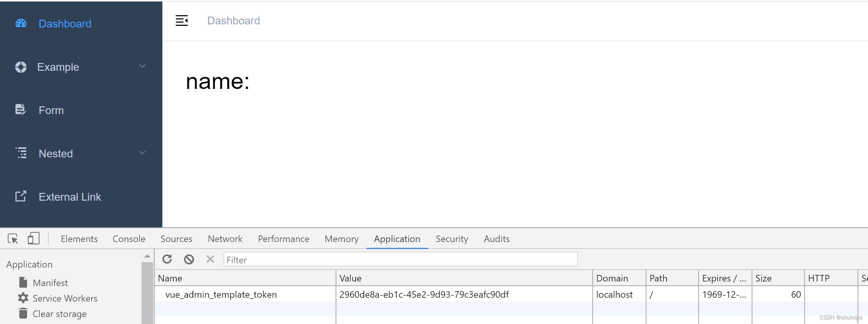Click the Service Workers gear icon

pyautogui.click(x=23, y=298)
